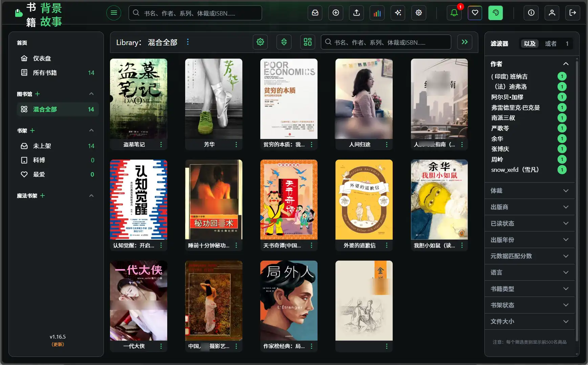This screenshot has width=588, height=365.
Task: Open the inbox icon in top toolbar
Action: tap(315, 13)
